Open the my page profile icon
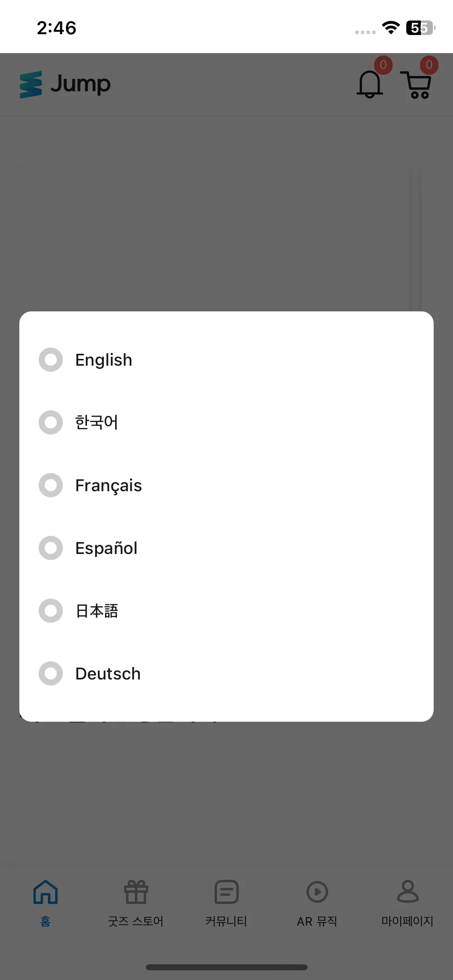Image resolution: width=453 pixels, height=980 pixels. pyautogui.click(x=408, y=891)
